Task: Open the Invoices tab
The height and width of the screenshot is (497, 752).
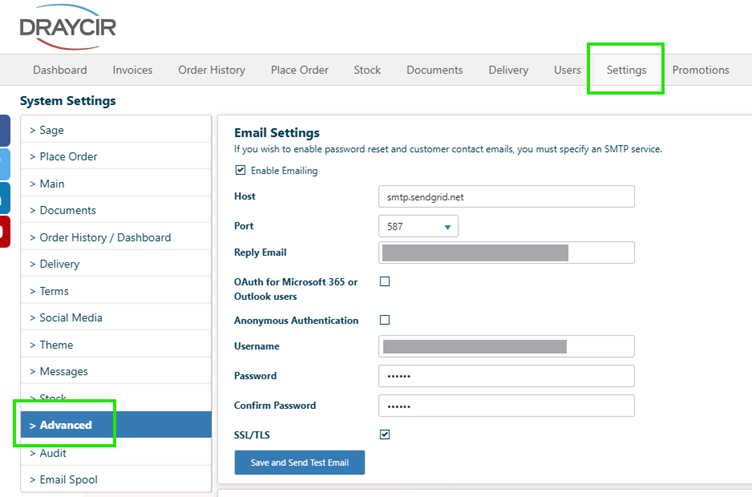Action: pos(132,70)
